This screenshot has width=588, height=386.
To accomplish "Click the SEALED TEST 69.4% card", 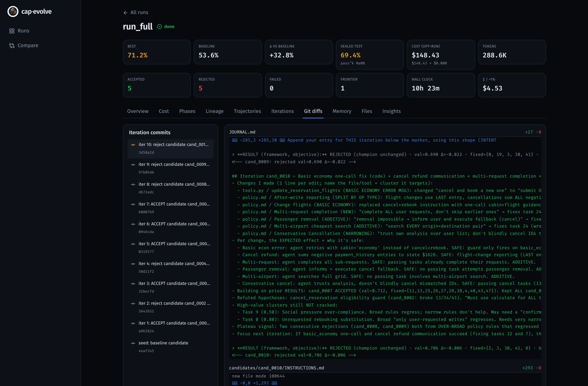I will [x=370, y=55].
